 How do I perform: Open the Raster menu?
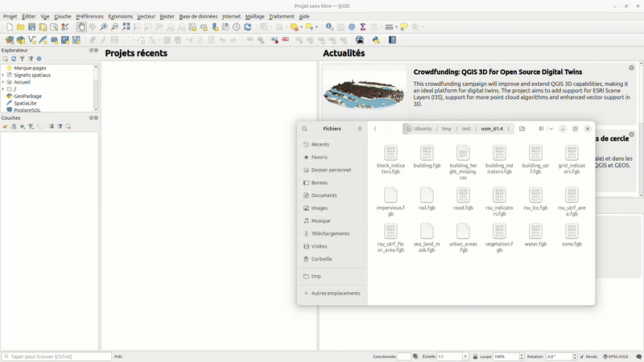tap(167, 16)
